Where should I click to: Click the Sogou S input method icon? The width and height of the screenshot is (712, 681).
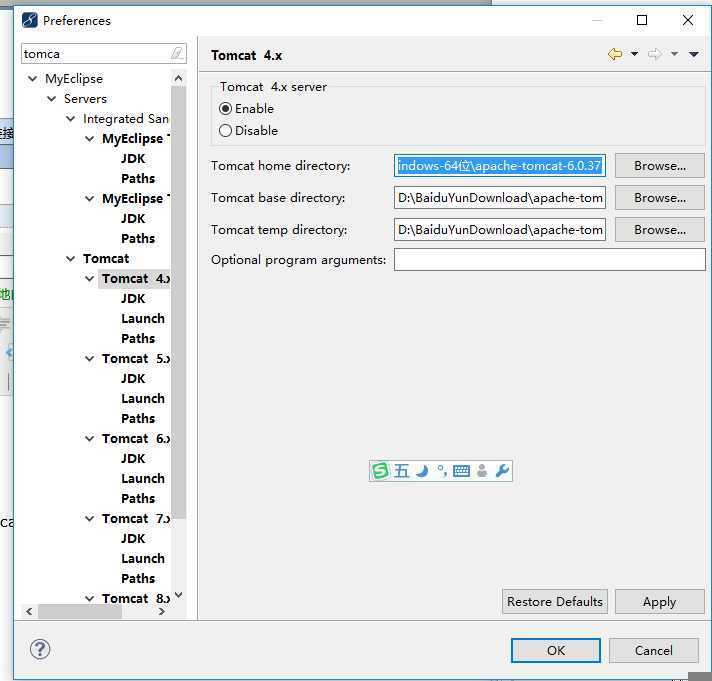(x=380, y=471)
